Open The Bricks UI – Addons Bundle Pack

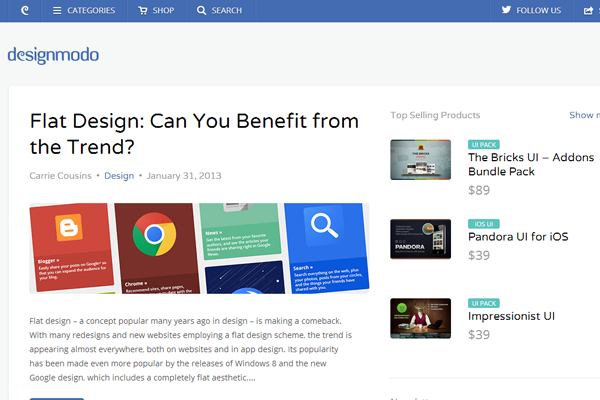[531, 164]
